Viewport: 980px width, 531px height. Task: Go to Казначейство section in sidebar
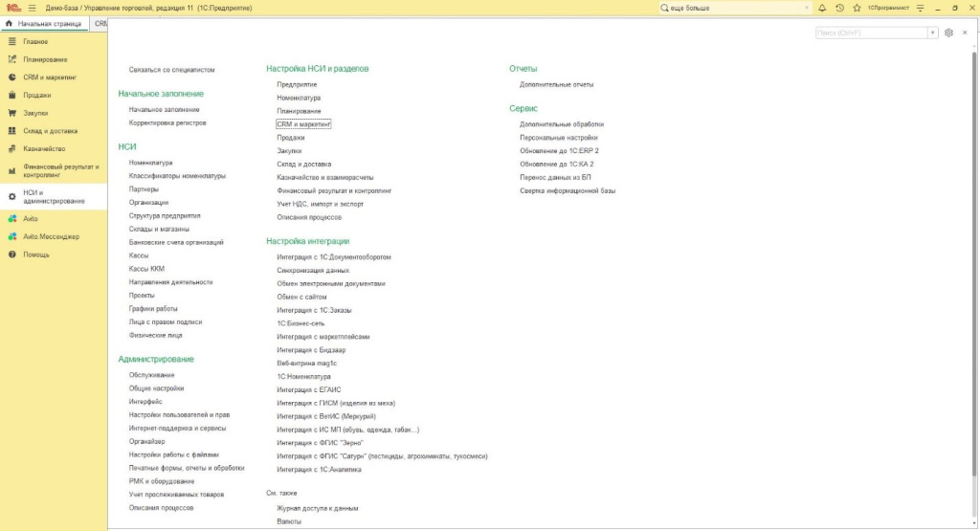[43, 148]
